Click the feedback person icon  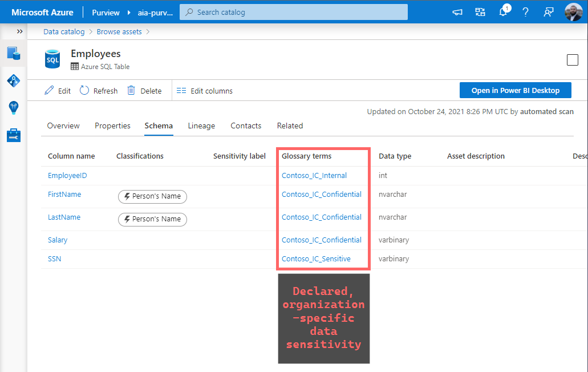[x=548, y=13]
